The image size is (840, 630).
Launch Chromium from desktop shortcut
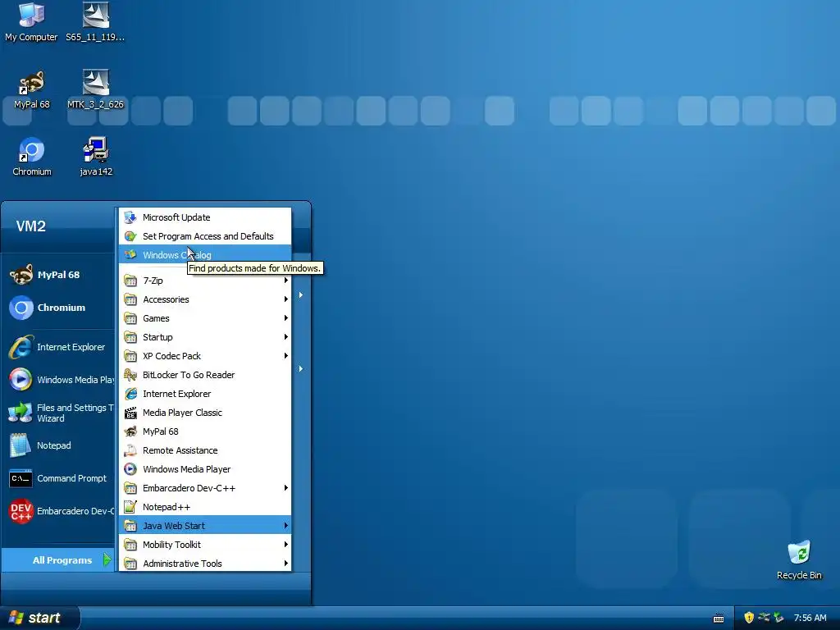32,157
